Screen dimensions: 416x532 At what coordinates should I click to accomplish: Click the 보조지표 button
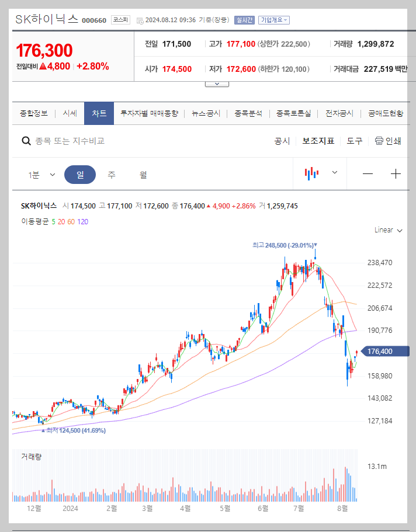[318, 140]
